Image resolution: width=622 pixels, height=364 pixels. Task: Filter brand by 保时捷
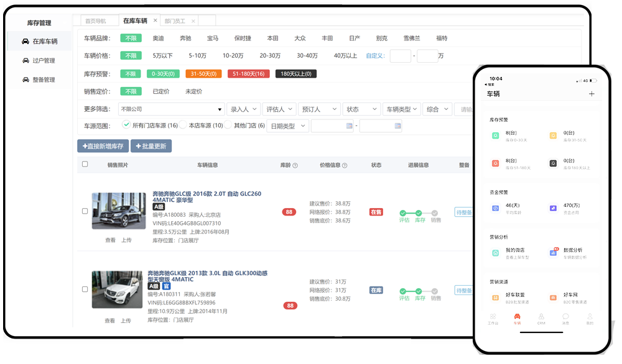[x=243, y=38]
